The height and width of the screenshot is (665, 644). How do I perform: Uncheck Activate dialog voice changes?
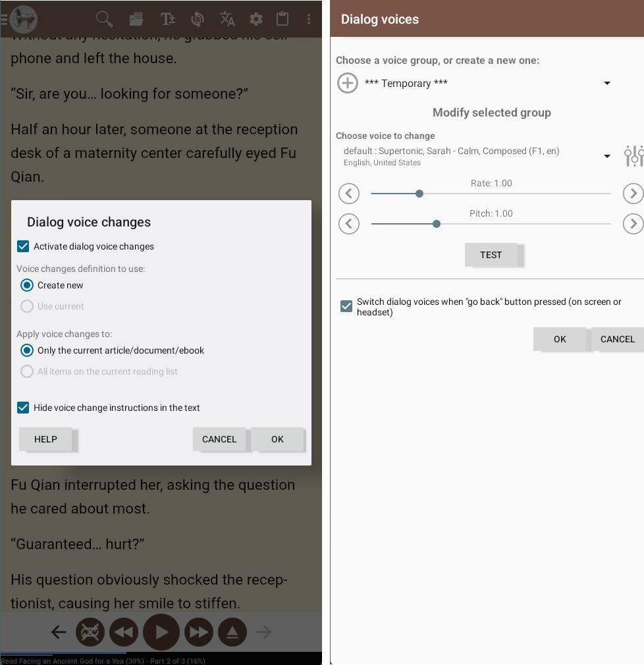click(23, 246)
